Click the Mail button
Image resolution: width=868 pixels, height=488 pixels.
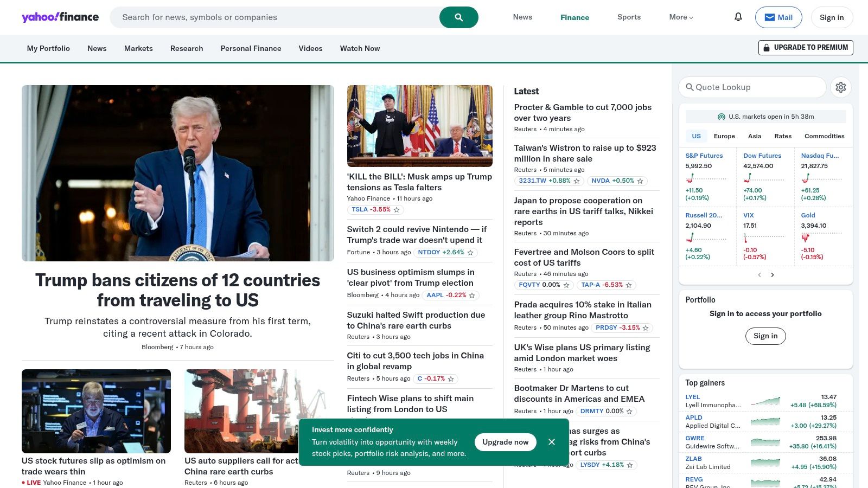coord(778,17)
